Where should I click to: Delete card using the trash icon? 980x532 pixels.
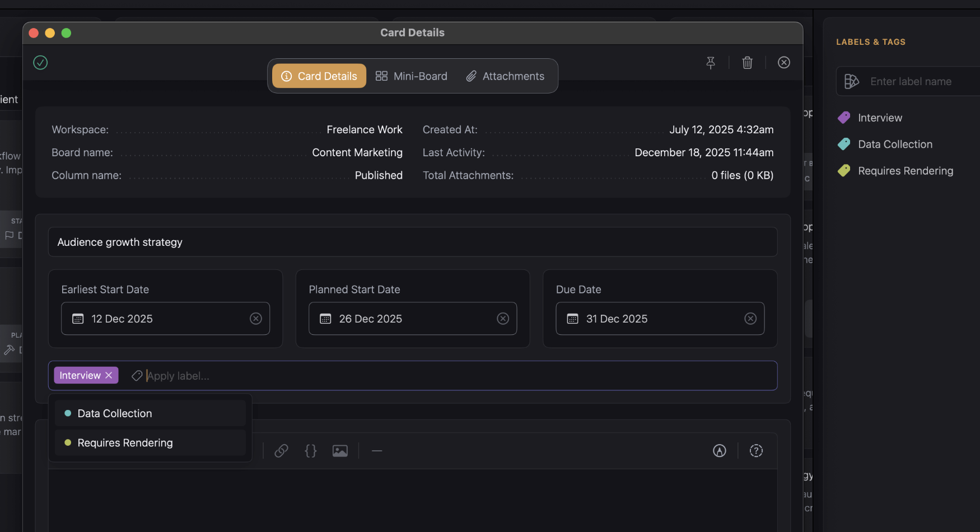(747, 63)
